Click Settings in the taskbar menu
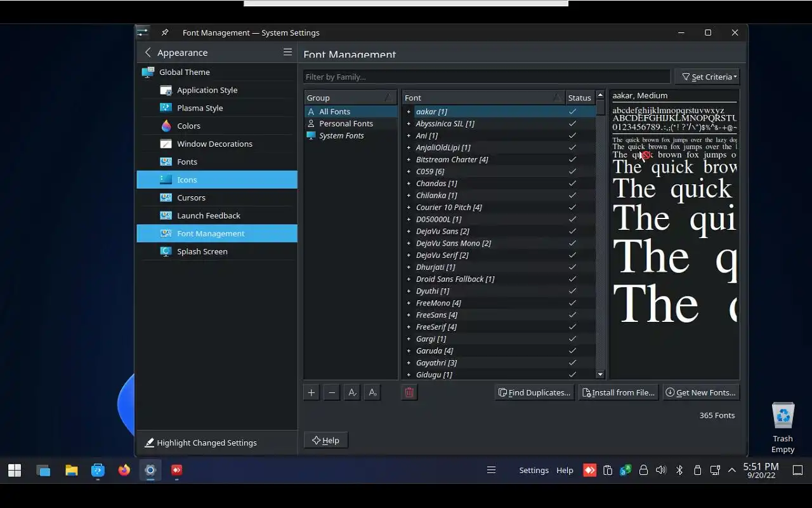This screenshot has height=508, width=812. coord(534,471)
